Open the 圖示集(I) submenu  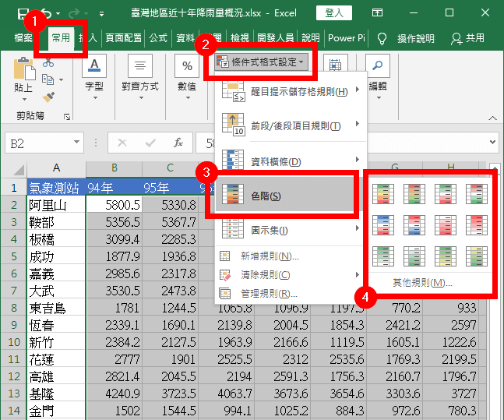(291, 230)
